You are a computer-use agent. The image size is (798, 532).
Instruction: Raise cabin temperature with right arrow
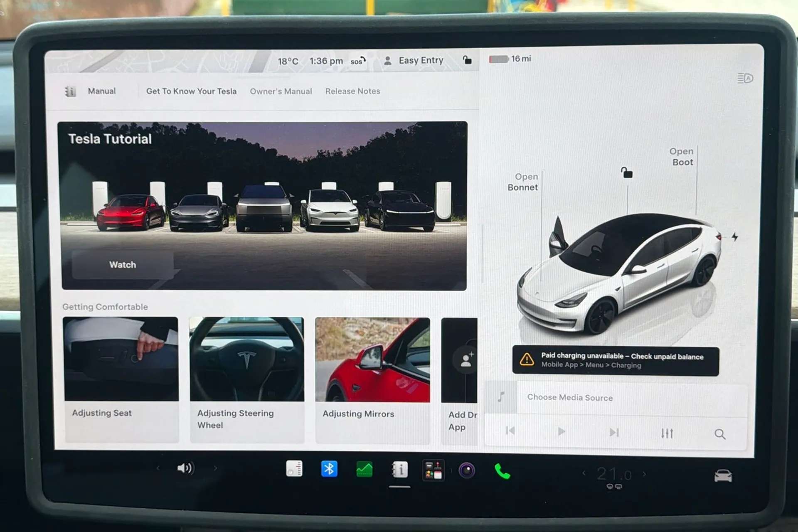(645, 474)
